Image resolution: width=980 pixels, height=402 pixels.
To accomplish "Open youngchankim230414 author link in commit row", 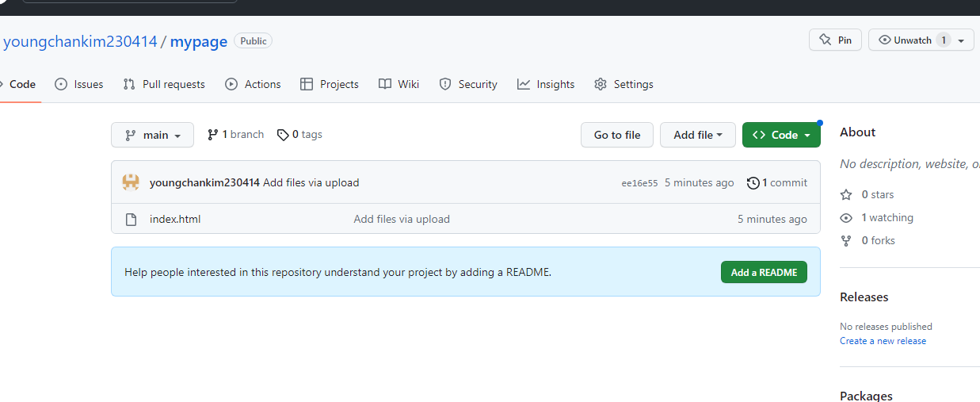I will [x=204, y=182].
